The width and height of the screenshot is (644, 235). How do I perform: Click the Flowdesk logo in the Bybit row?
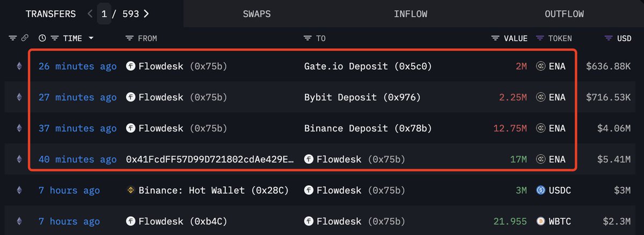pyautogui.click(x=130, y=97)
